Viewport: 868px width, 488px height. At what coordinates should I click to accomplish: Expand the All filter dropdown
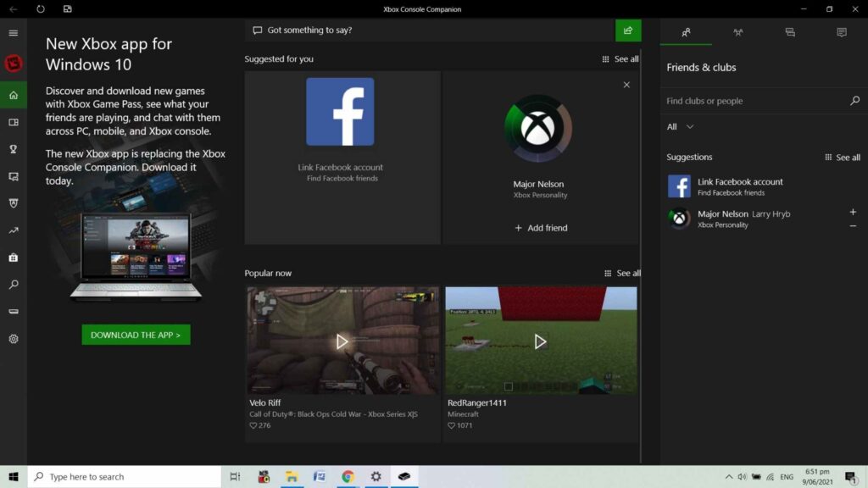pos(680,127)
